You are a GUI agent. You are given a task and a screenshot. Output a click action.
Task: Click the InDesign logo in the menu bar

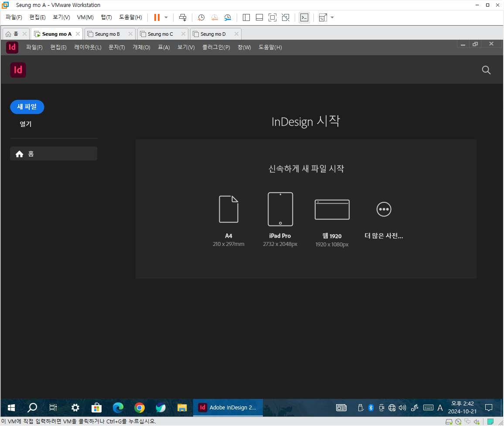(x=12, y=47)
